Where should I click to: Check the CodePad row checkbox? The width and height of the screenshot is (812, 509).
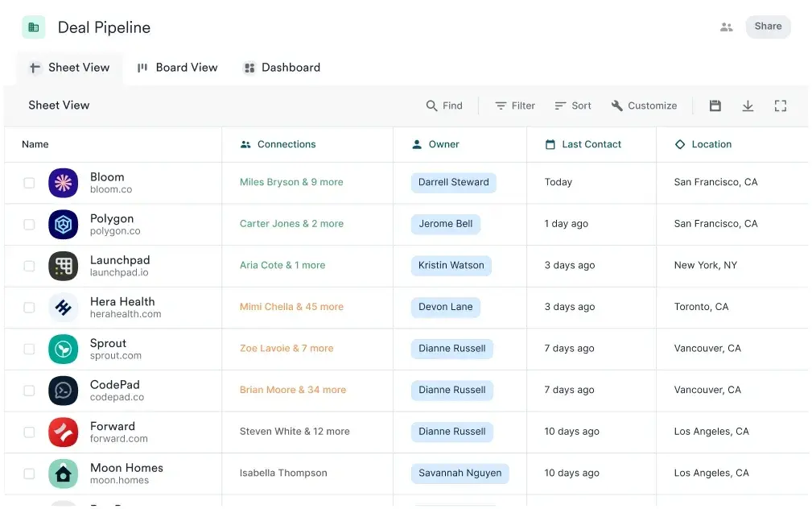pos(29,391)
